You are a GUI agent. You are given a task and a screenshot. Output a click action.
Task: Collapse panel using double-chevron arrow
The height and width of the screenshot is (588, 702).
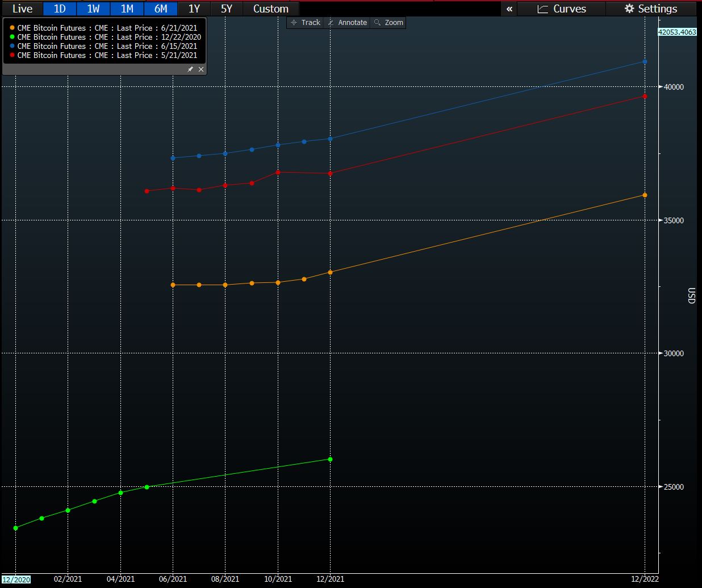tap(509, 9)
